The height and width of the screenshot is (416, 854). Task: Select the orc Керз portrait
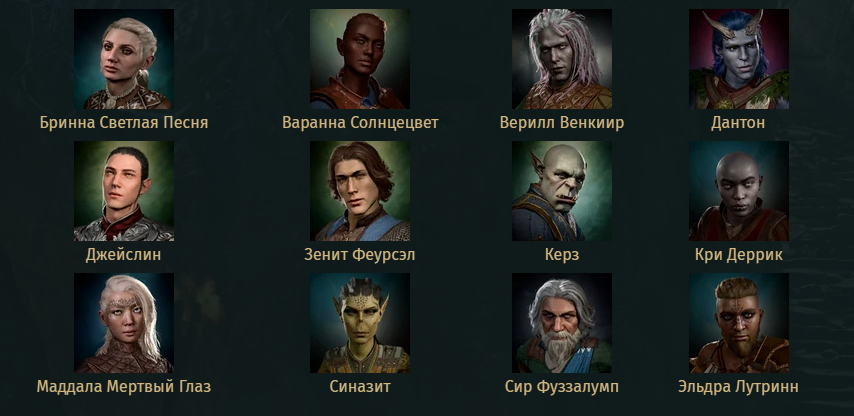[x=562, y=191]
